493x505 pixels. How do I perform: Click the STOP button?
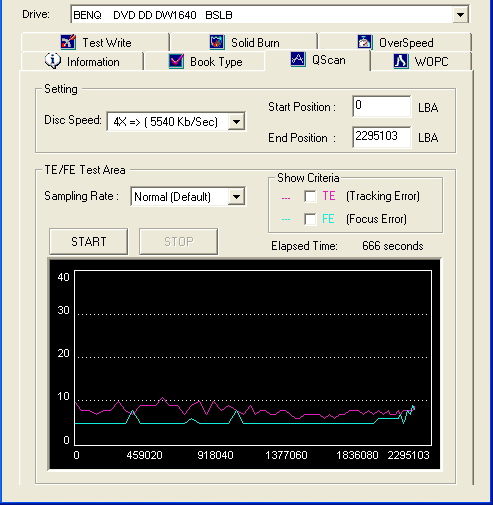178,242
